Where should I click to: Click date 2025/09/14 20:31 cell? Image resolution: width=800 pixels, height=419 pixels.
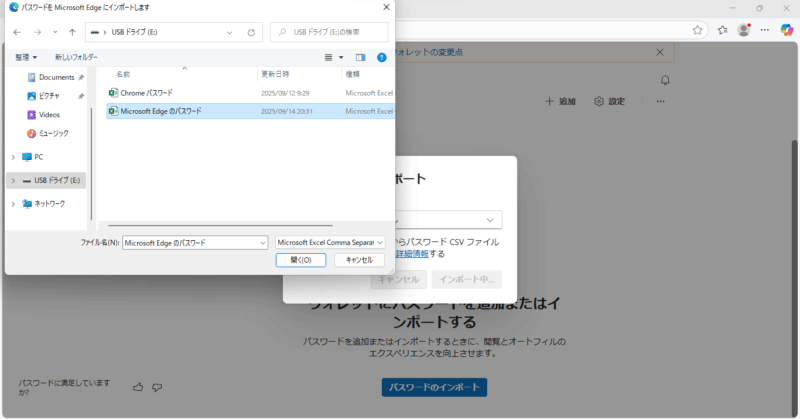[287, 111]
